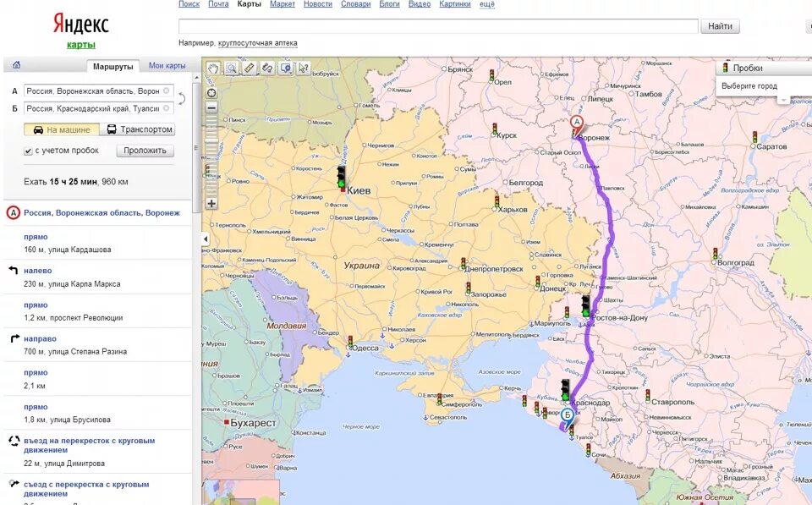Open the 'Маркет' top navigation link
Screen dimensions: 812x505
[283, 4]
